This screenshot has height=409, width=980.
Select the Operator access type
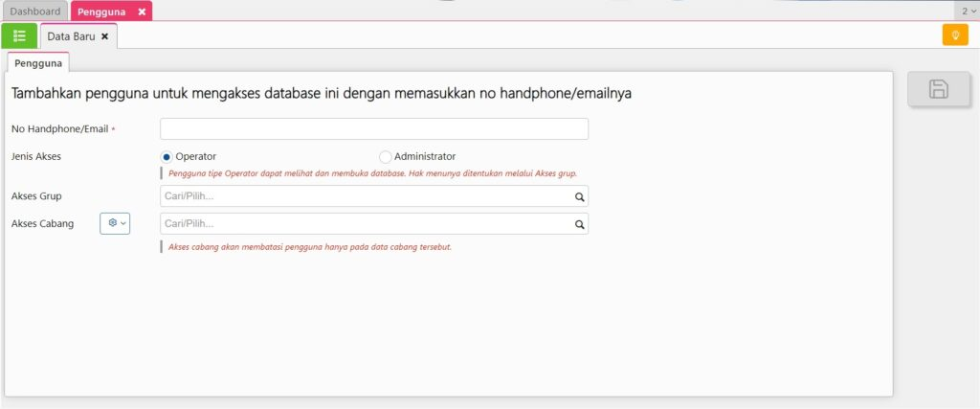[x=167, y=157]
